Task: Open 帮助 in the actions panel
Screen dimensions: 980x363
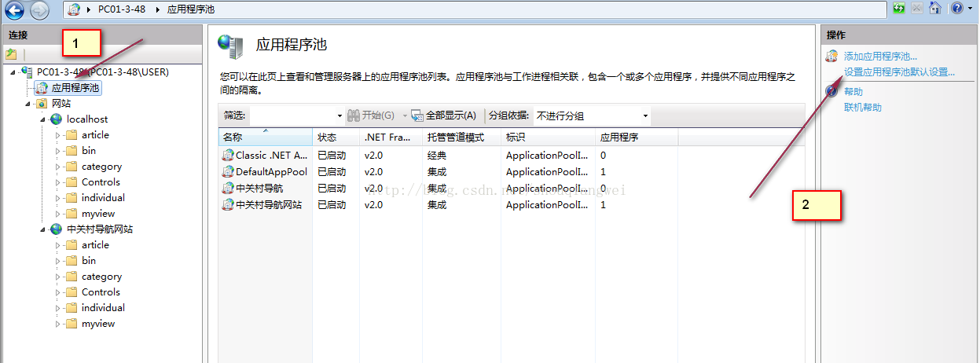Action: 853,92
